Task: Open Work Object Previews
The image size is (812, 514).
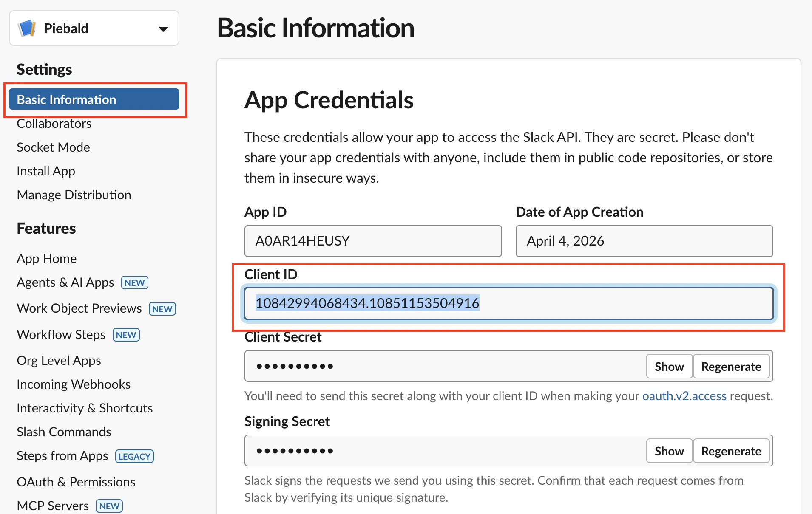Action: 79,308
